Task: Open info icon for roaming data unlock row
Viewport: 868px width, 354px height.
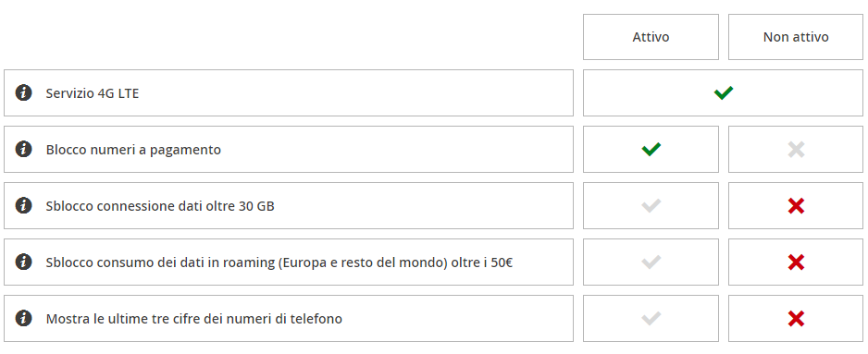Action: [x=23, y=262]
